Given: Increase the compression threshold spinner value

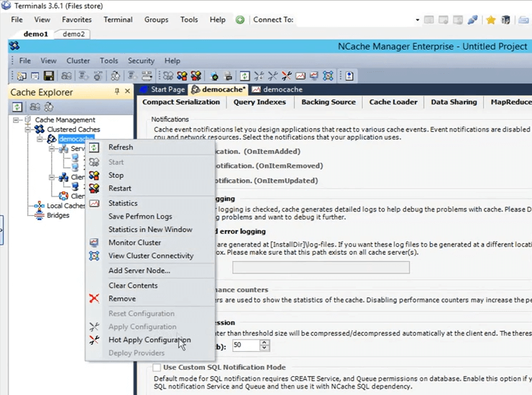Looking at the screenshot, I should point(265,342).
